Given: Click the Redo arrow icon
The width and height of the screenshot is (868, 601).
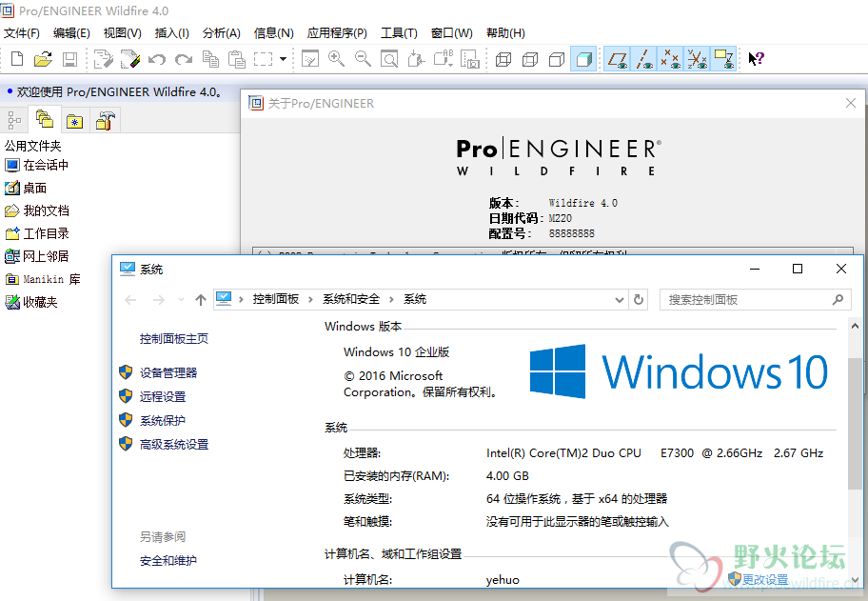Looking at the screenshot, I should 184,59.
